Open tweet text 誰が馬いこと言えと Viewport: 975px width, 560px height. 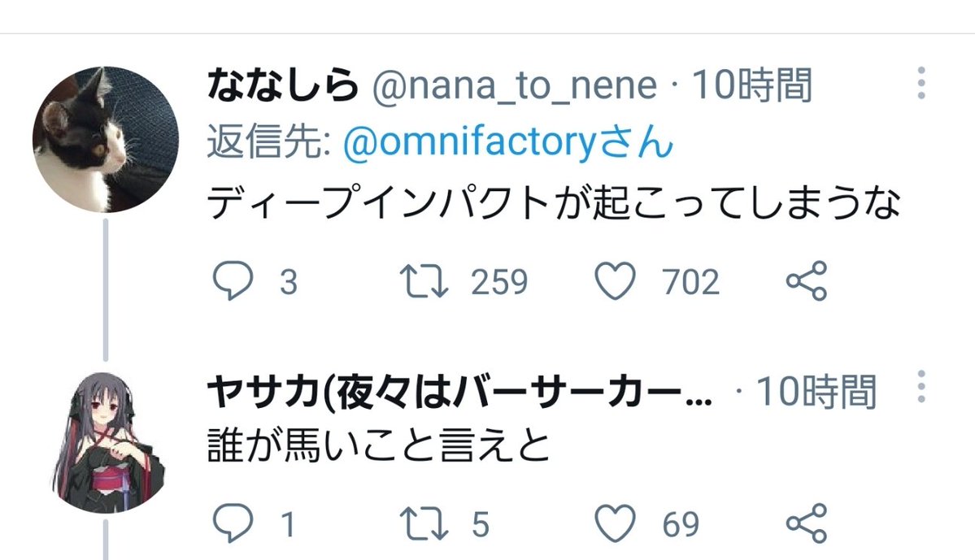tap(380, 445)
